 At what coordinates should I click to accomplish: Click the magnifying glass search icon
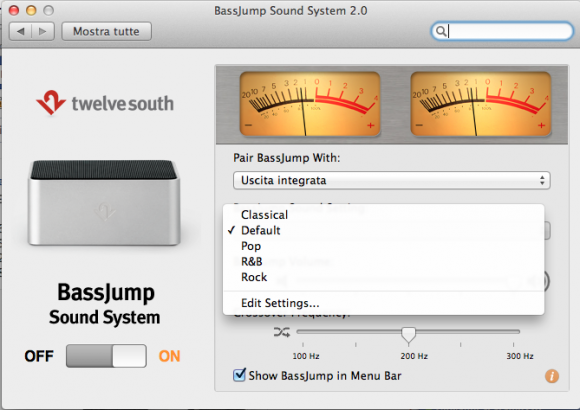click(x=441, y=31)
